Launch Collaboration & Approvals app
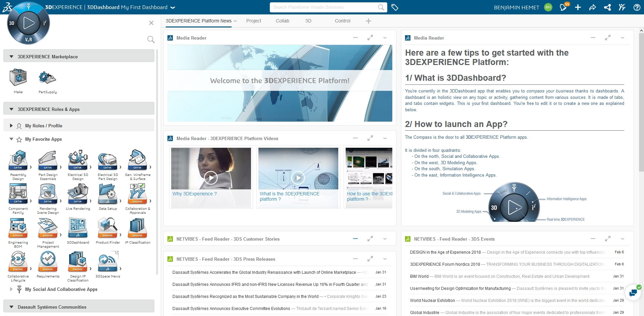Image resolution: width=644 pixels, height=316 pixels. [x=137, y=194]
